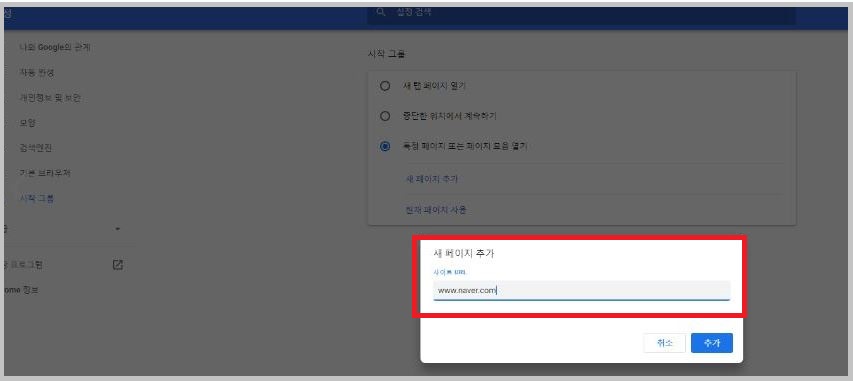
Task: Click the 새 페이지 추가 link
Action: 432,179
